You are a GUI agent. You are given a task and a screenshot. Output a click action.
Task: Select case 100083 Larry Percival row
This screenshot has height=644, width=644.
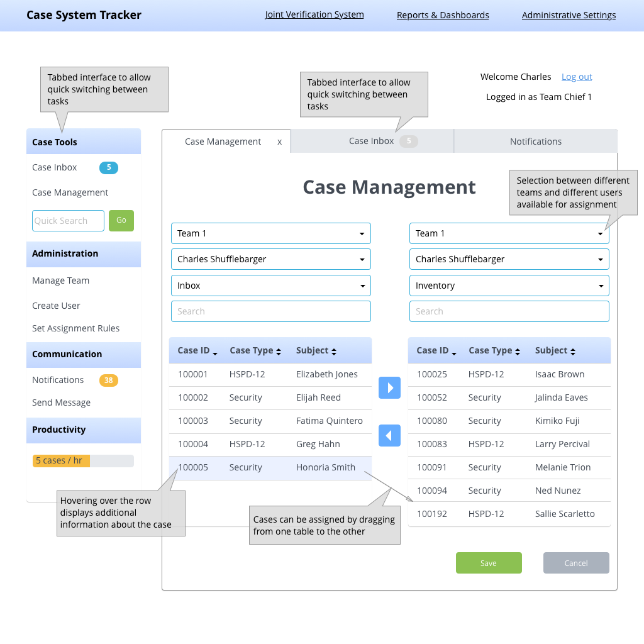coord(509,445)
